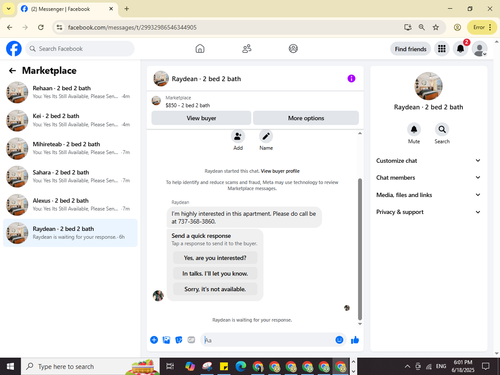Open the menu grid icon

tap(442, 49)
